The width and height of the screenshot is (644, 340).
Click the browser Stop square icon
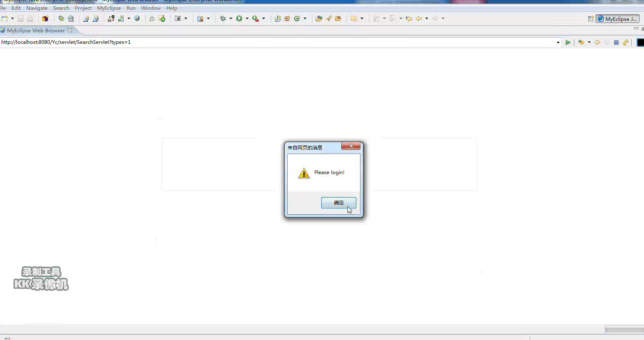(616, 42)
